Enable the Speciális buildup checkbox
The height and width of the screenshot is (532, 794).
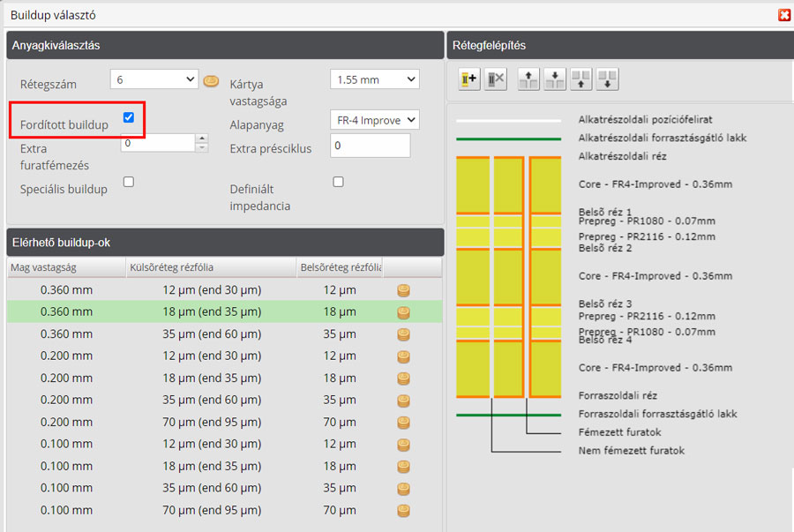(x=129, y=182)
